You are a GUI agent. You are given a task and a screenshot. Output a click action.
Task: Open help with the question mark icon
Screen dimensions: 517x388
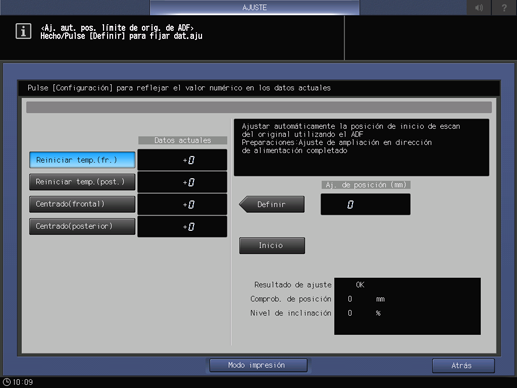pyautogui.click(x=504, y=7)
